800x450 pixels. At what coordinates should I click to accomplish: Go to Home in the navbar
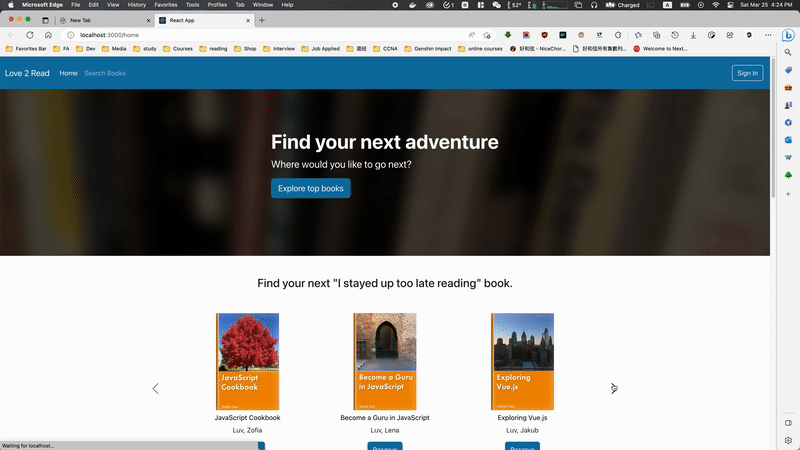[68, 73]
